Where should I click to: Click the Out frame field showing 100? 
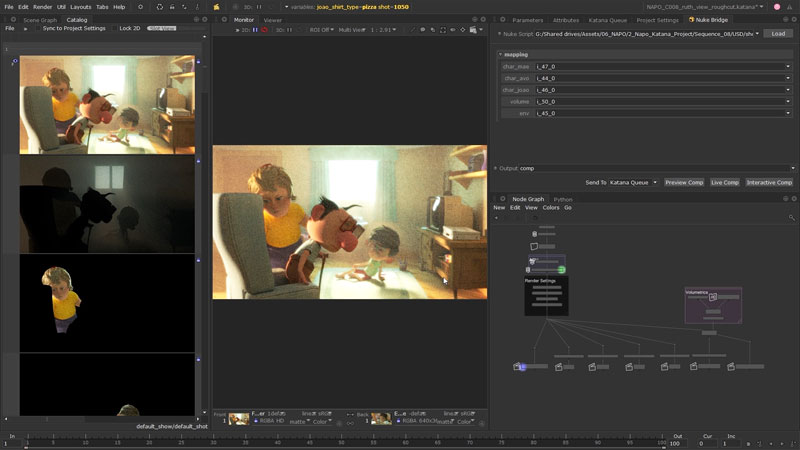coord(678,444)
